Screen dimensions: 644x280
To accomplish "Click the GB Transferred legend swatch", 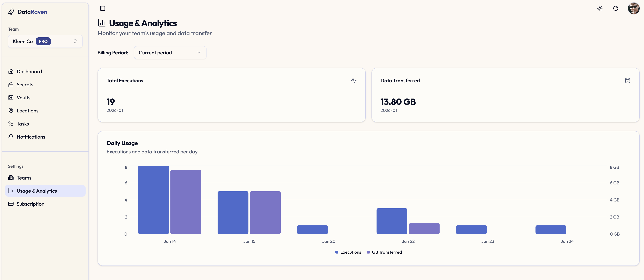I will click(368, 252).
